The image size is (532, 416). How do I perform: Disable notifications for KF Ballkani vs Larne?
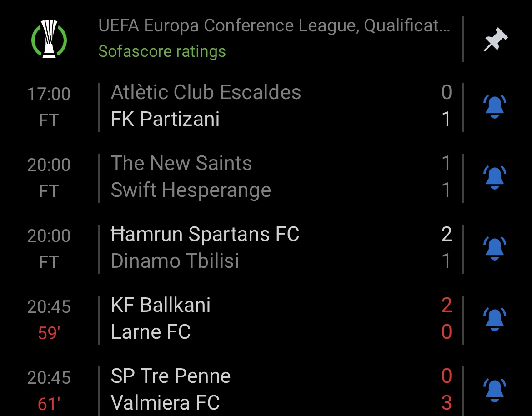click(494, 319)
